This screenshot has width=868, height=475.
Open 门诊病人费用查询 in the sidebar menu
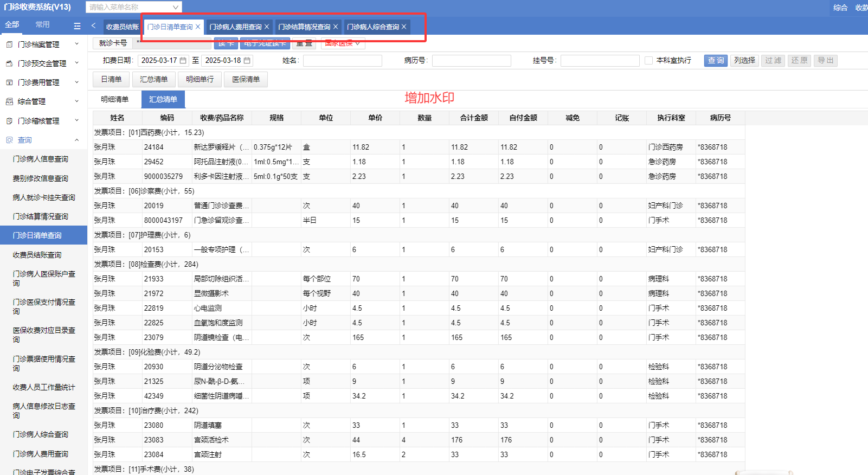coord(41,454)
